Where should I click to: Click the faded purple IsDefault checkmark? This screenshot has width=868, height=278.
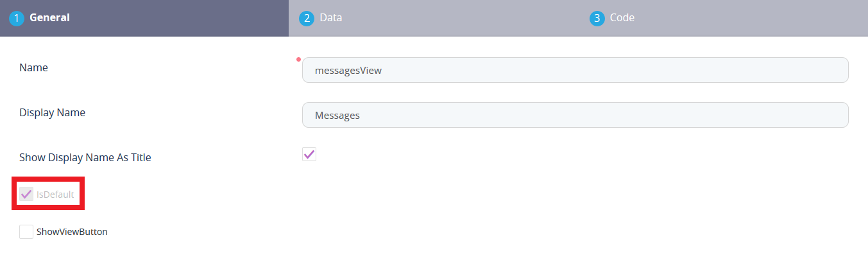26,194
